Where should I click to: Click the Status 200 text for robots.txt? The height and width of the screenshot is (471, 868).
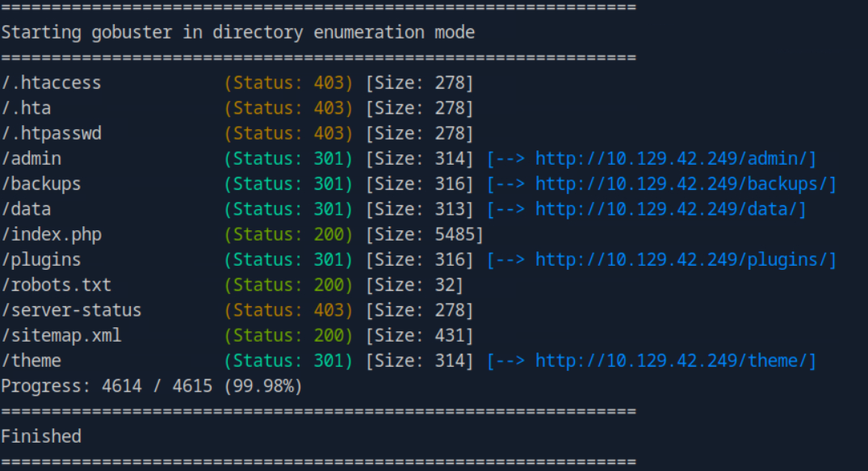click(288, 285)
